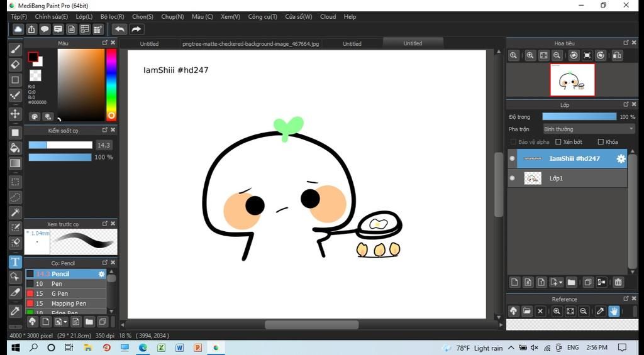
Task: Select the Text tool
Action: (15, 262)
